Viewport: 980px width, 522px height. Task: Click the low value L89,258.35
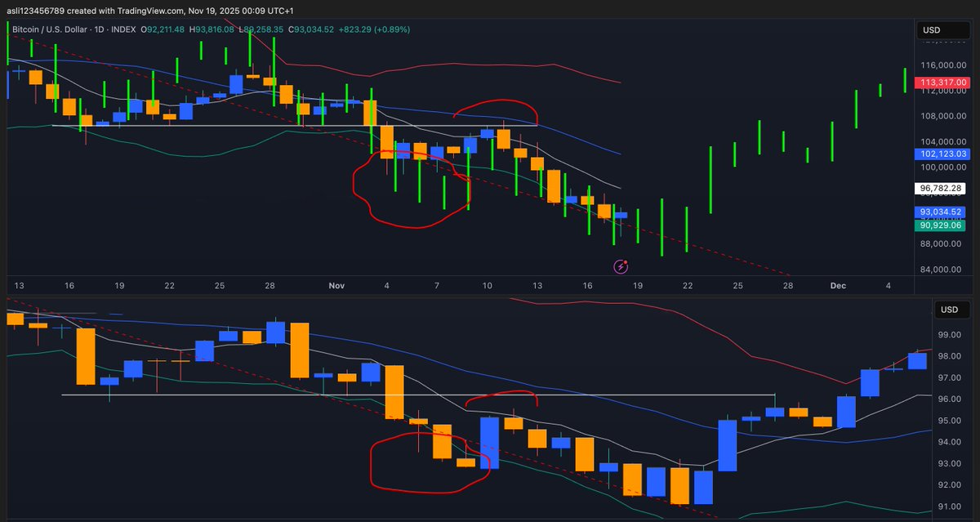click(261, 29)
